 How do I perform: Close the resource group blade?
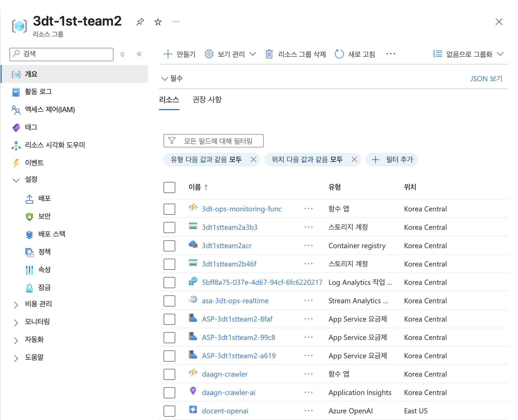(499, 22)
